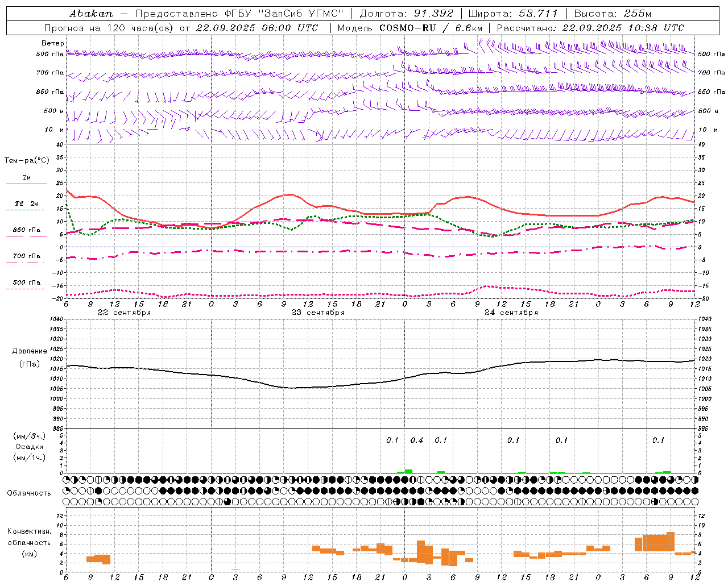This screenshot has height=582, width=728.
Task: Click the 0.4 precipitation amount value
Action: [417, 440]
